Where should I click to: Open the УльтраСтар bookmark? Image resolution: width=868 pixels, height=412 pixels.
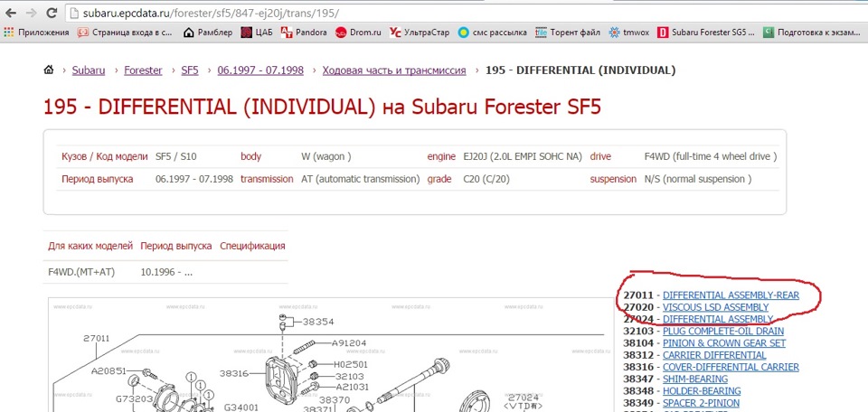click(x=419, y=33)
